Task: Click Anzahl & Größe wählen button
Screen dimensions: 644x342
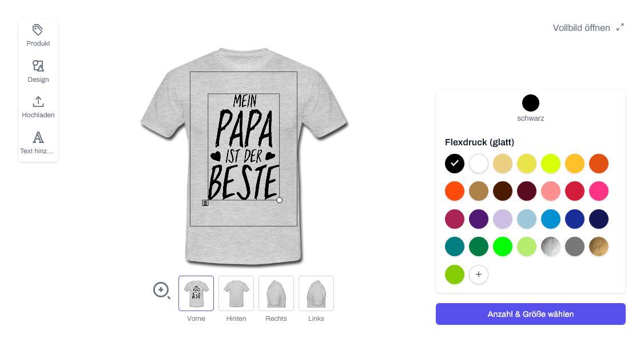Action: [x=530, y=314]
